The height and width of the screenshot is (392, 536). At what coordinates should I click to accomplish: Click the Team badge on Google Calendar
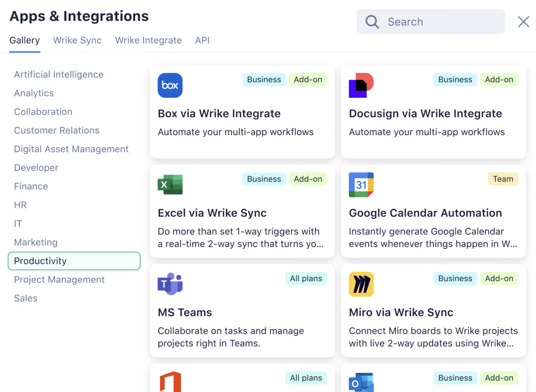pyautogui.click(x=503, y=179)
